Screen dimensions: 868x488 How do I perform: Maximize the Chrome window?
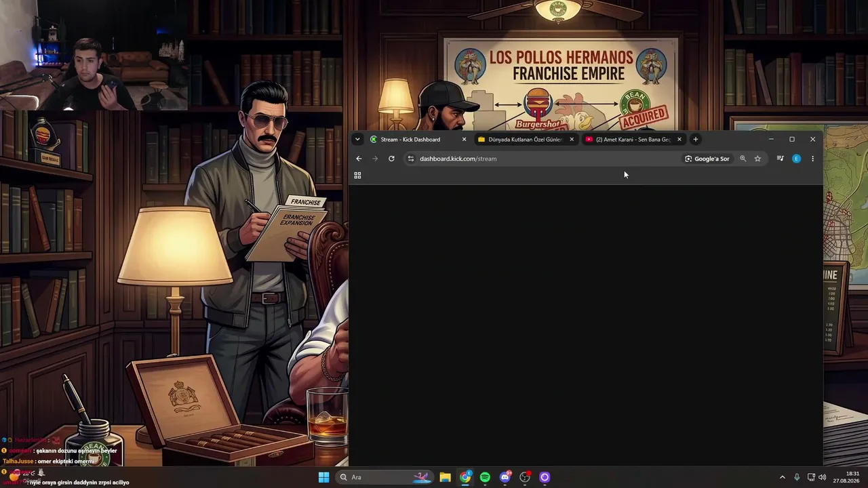(792, 139)
